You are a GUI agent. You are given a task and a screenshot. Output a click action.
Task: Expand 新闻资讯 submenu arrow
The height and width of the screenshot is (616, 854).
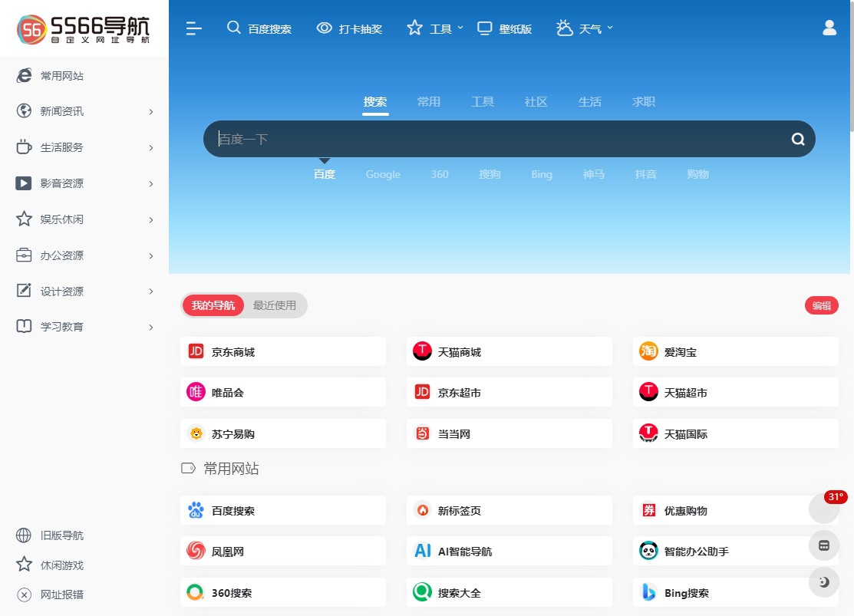click(x=151, y=112)
